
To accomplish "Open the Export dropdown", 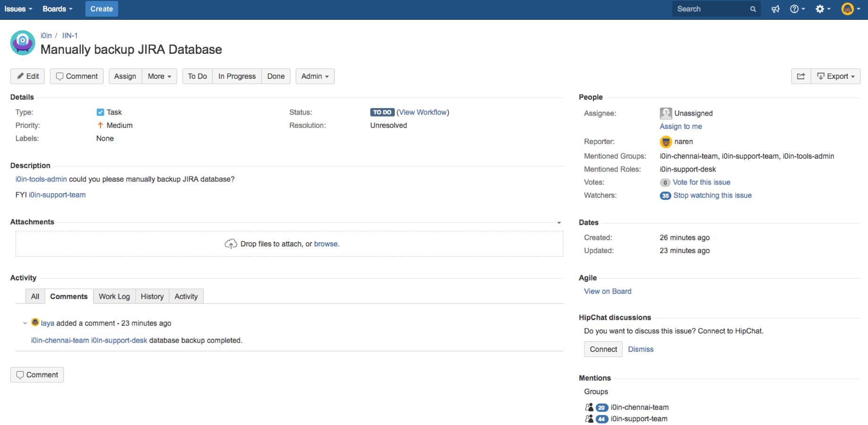I will point(835,76).
